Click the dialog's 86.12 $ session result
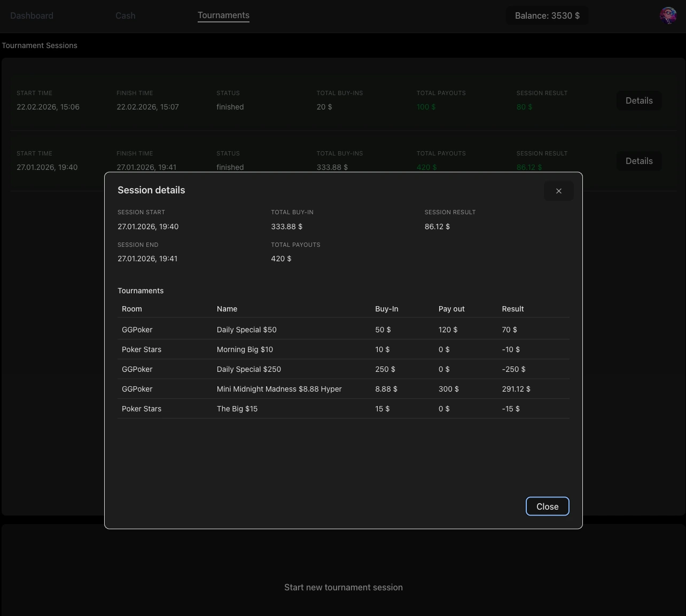 point(437,227)
